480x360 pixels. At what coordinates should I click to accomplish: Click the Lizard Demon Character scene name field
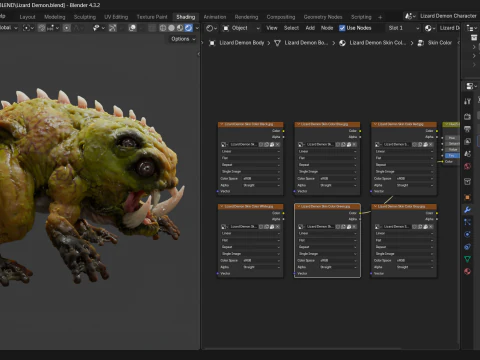point(448,16)
